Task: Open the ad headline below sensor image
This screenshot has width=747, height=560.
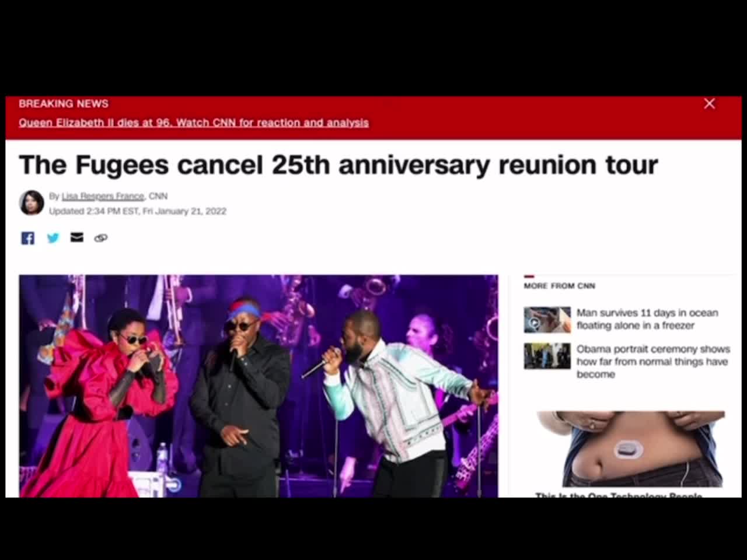Action: tap(619, 495)
